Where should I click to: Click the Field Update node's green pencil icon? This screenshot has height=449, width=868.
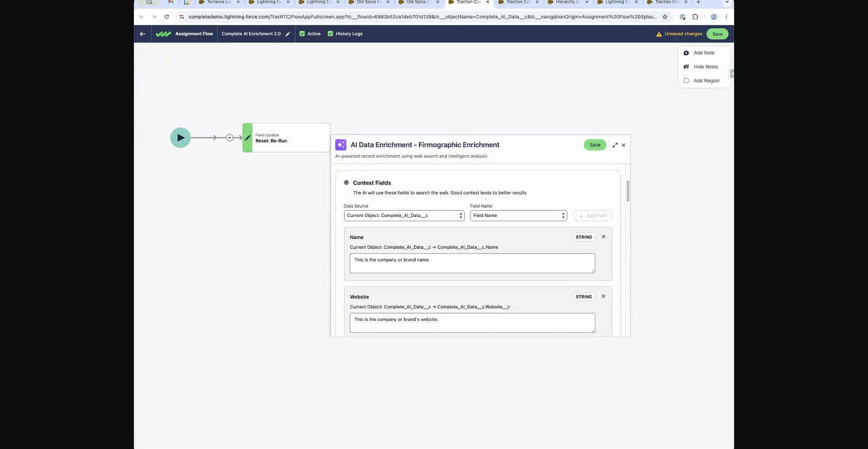(248, 137)
